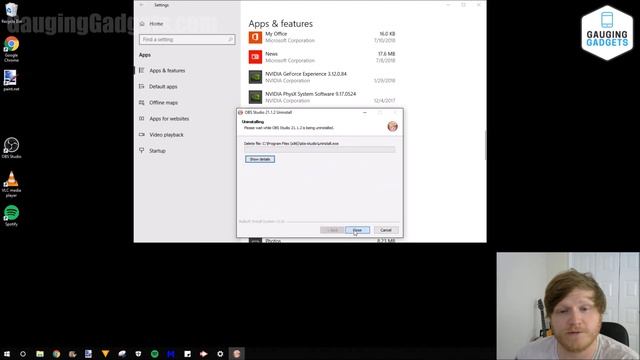Click the search magnifier icon in Settings
Screen dimensions: 640x360
[x=230, y=40]
